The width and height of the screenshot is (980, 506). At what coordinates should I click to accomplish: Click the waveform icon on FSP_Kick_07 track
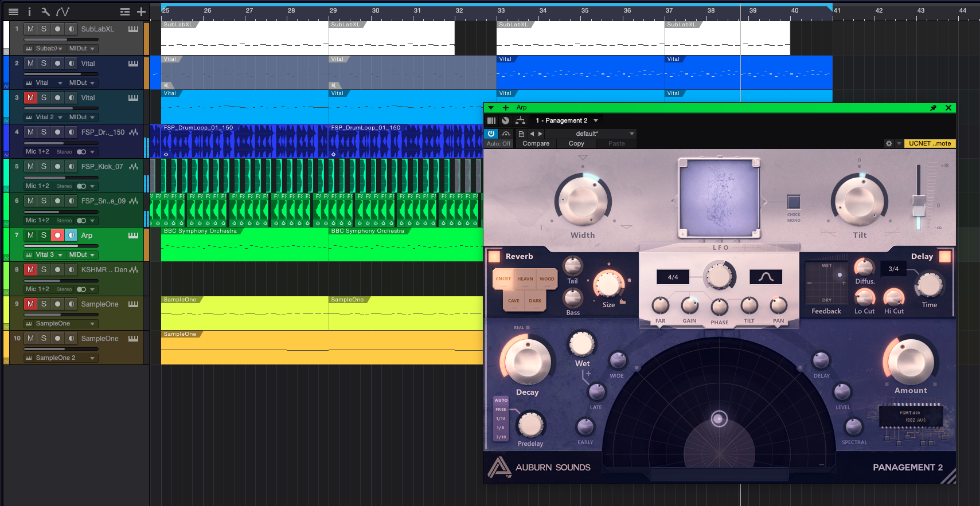(134, 167)
